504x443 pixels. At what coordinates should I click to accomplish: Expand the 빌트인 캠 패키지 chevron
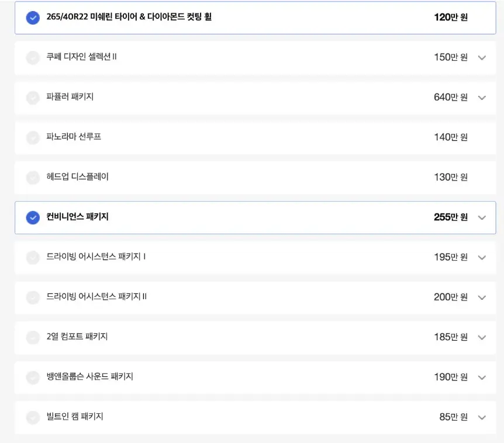(x=482, y=417)
